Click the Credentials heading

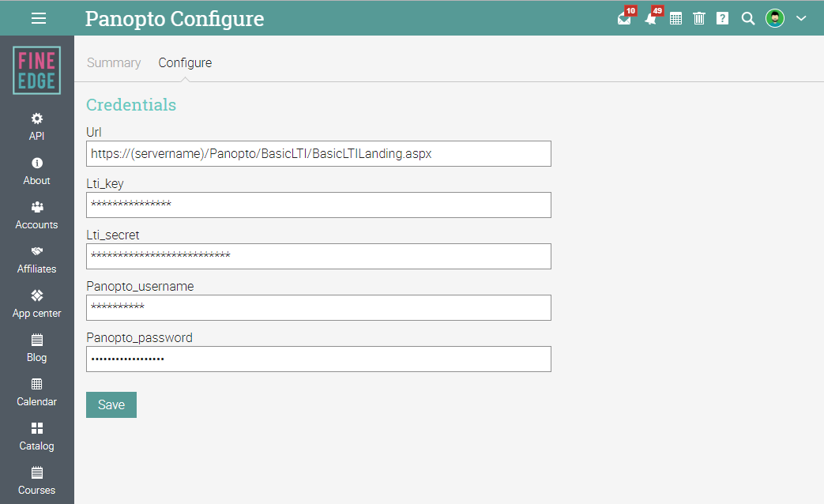(x=131, y=104)
